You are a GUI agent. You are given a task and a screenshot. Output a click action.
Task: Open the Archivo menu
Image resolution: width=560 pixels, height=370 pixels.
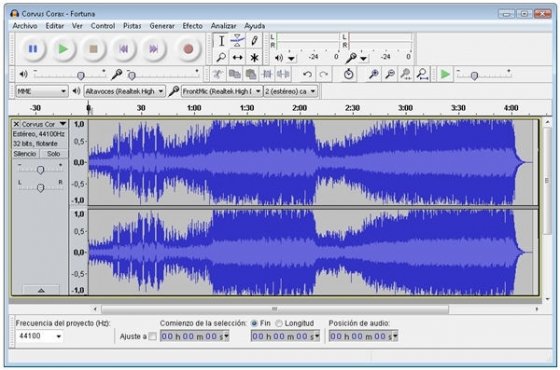coord(25,26)
